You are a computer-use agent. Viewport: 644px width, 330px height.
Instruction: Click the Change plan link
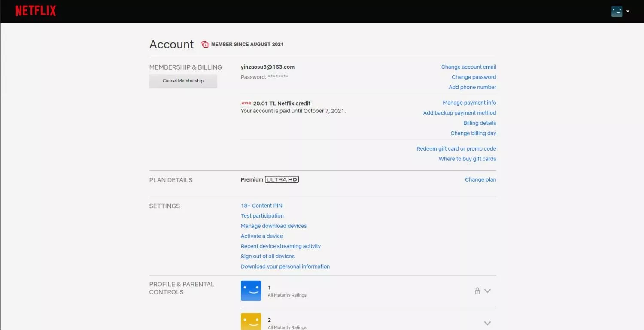(480, 180)
